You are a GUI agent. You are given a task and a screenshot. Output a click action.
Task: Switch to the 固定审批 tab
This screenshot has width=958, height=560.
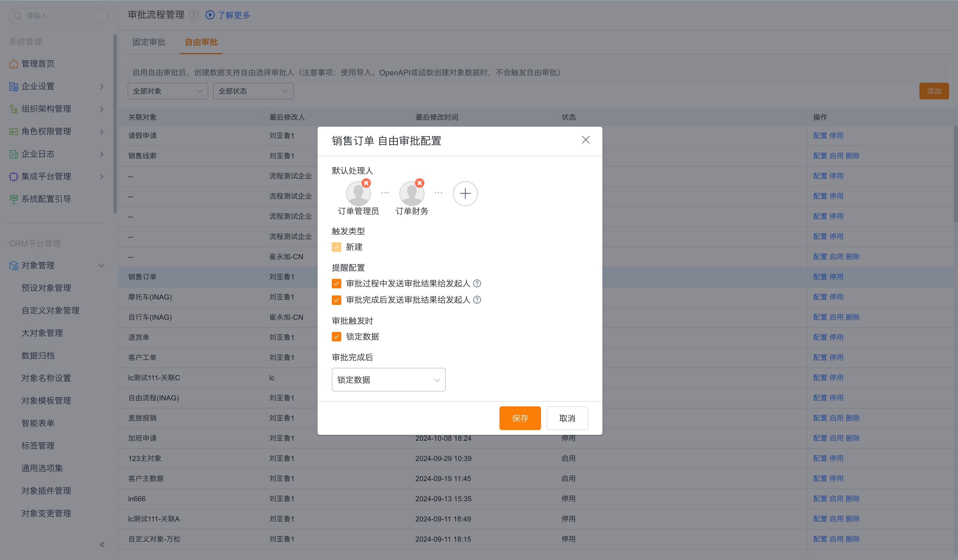(x=149, y=42)
